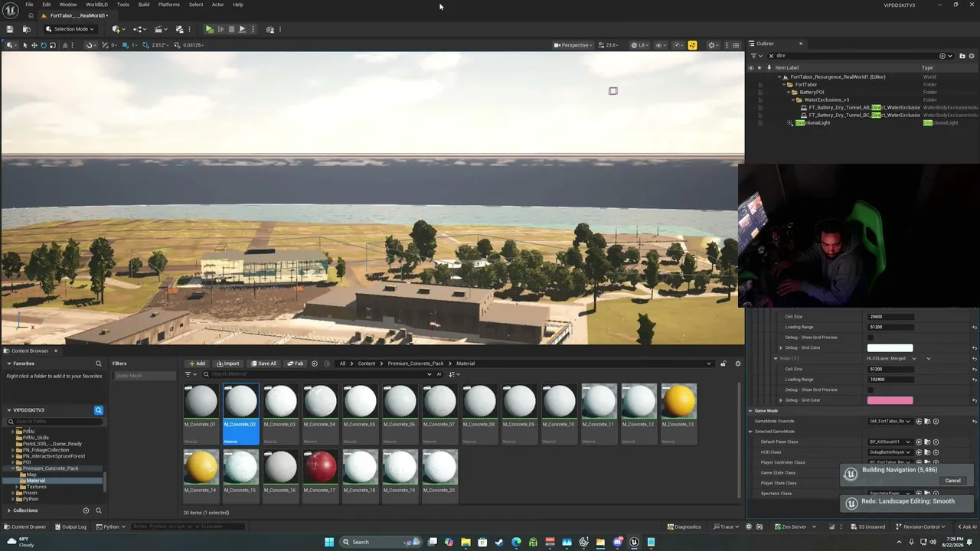The width and height of the screenshot is (980, 551).
Task: Reset Loading Range 102400 to default
Action: pyautogui.click(x=974, y=380)
